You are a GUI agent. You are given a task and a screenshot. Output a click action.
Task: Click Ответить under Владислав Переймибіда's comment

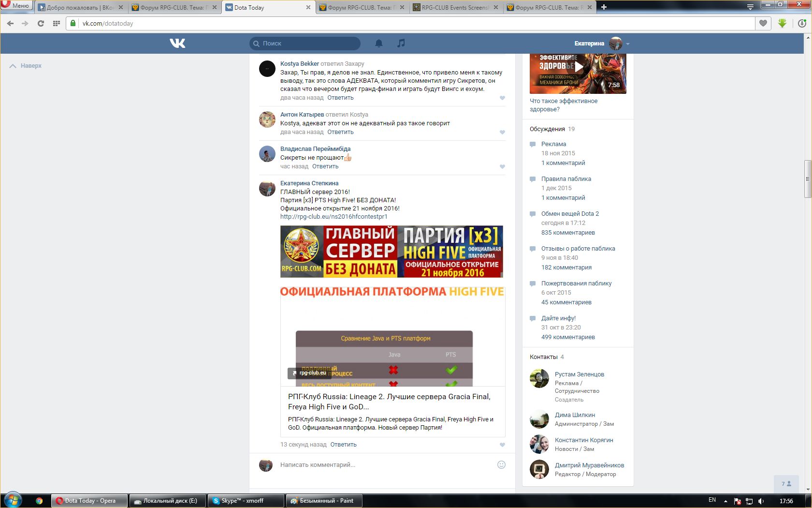click(325, 166)
